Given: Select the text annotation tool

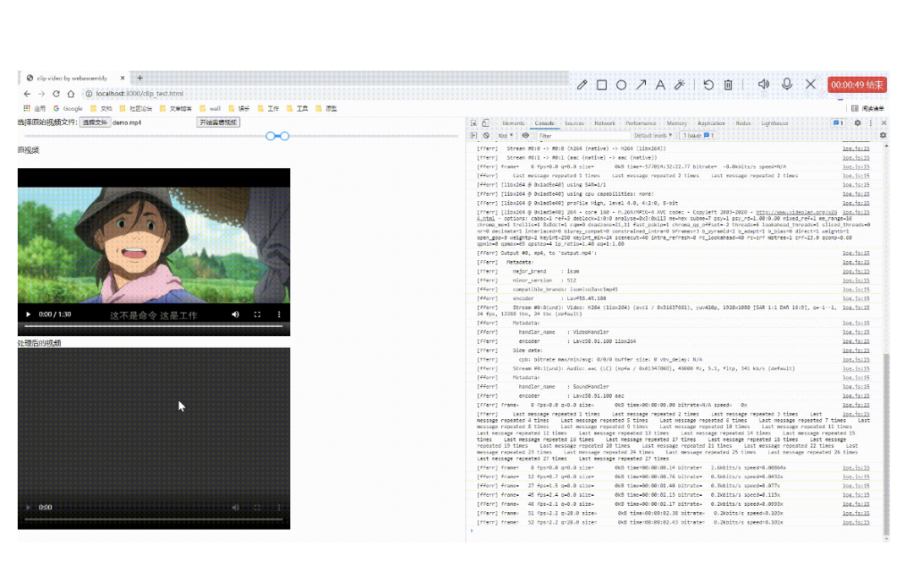Looking at the screenshot, I should [660, 85].
